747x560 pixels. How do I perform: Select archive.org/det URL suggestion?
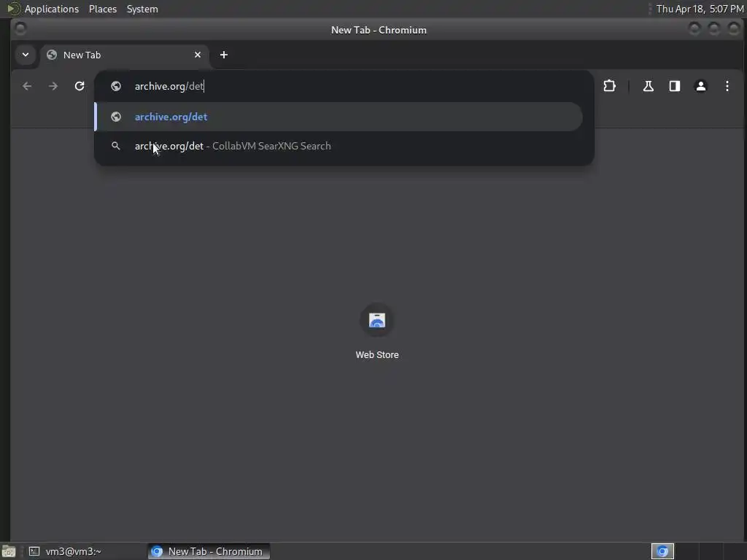338,117
